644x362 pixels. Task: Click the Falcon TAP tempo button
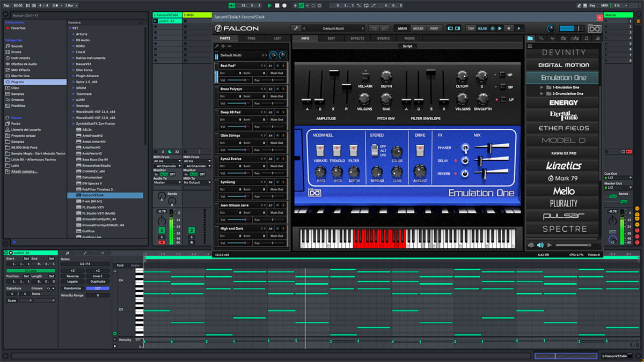[471, 28]
